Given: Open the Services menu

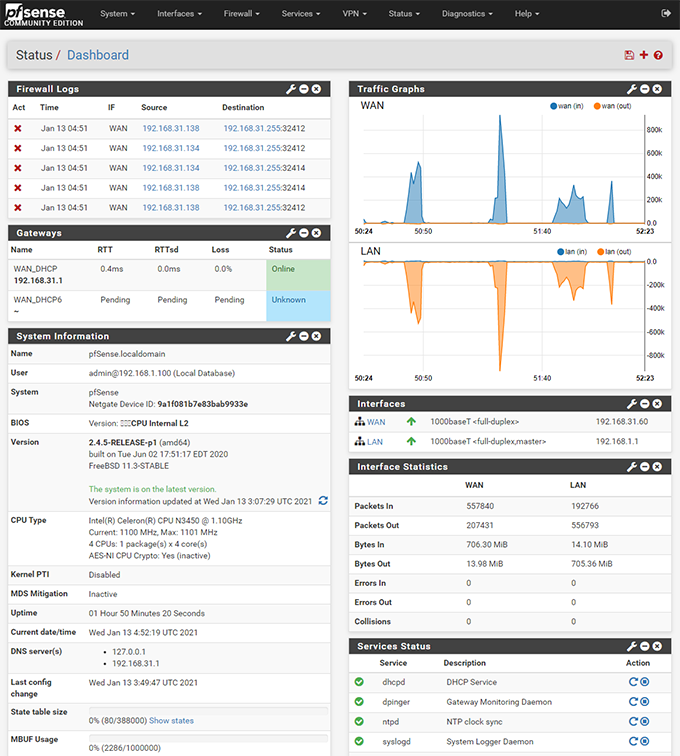Looking at the screenshot, I should [301, 14].
